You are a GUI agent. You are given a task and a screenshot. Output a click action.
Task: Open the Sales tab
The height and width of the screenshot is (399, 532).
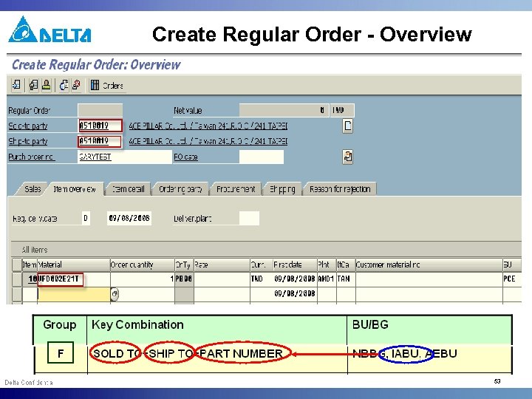point(33,189)
